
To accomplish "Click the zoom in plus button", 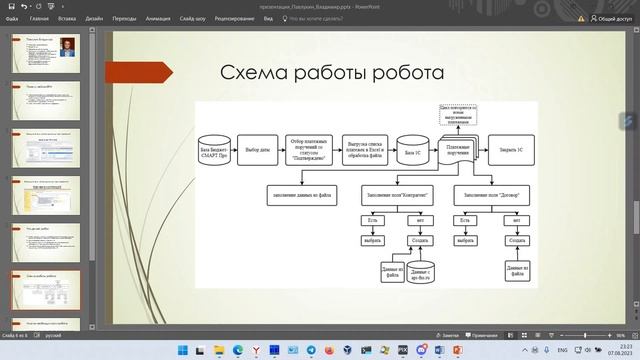I will (609, 336).
